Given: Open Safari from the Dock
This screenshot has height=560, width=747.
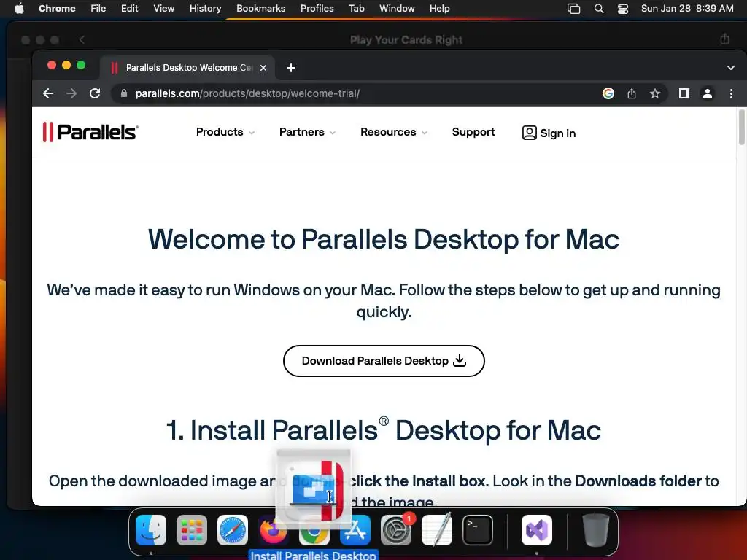Looking at the screenshot, I should 233,530.
